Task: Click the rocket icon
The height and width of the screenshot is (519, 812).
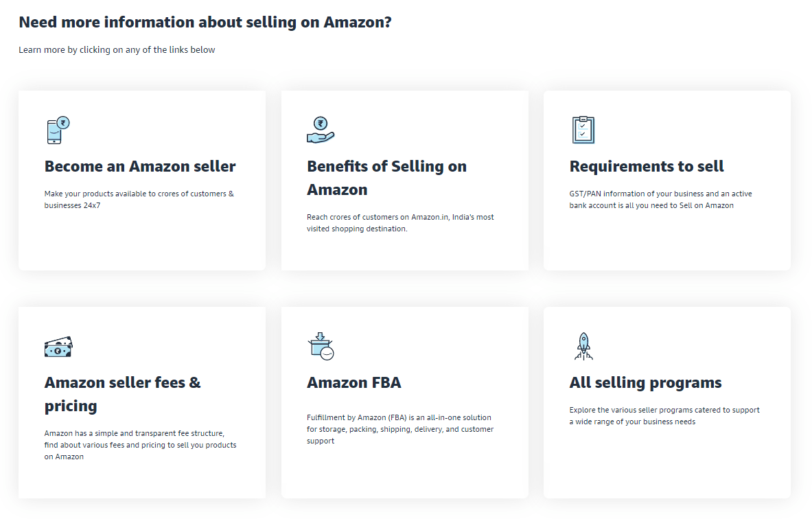Action: click(x=583, y=346)
